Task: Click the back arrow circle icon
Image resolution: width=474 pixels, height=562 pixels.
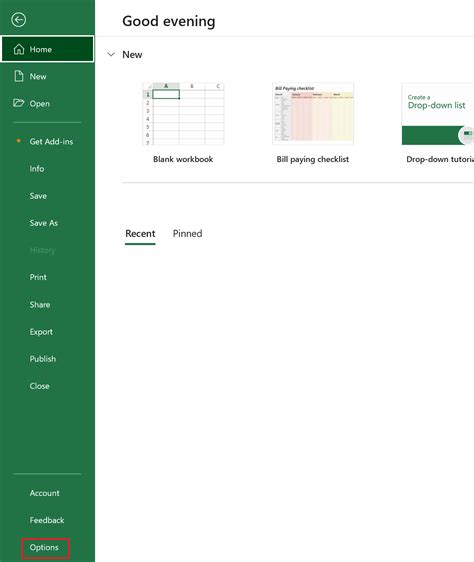Action: (x=18, y=20)
